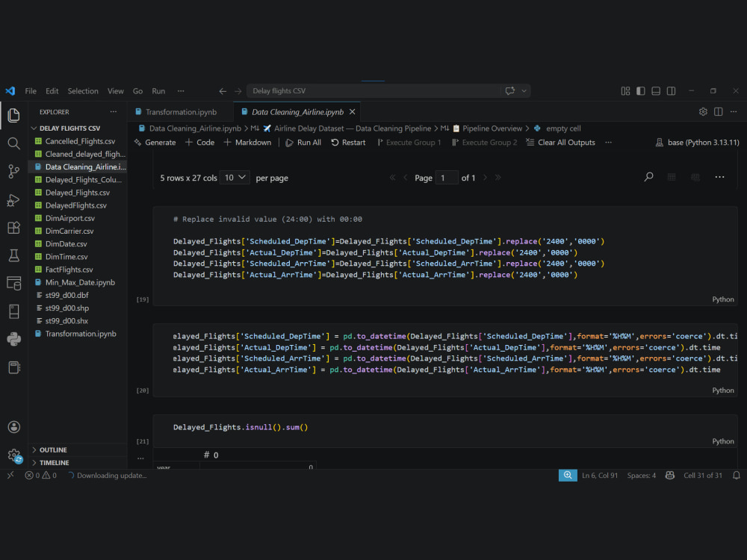Select base Python 3.13.11 kernel picker
Image resolution: width=747 pixels, height=560 pixels.
coord(698,143)
